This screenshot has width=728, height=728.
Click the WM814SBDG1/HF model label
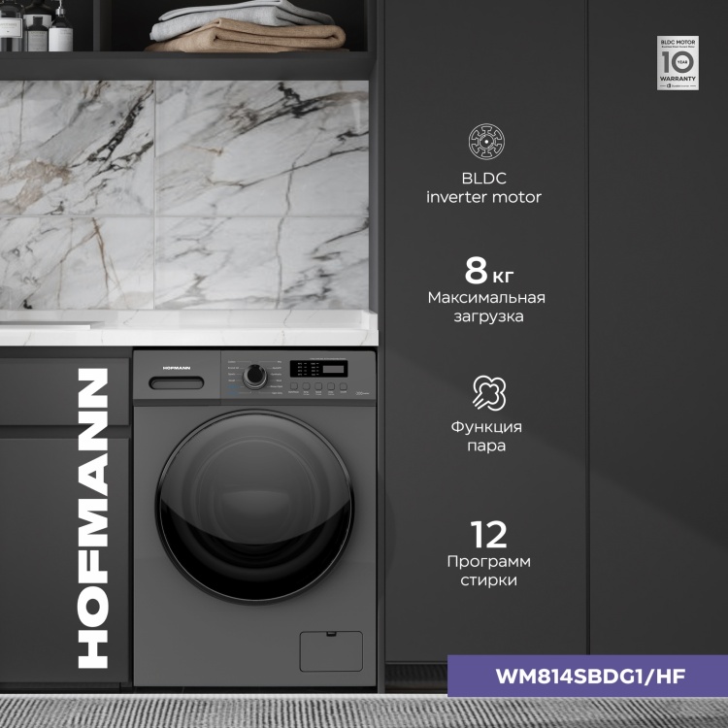click(590, 676)
